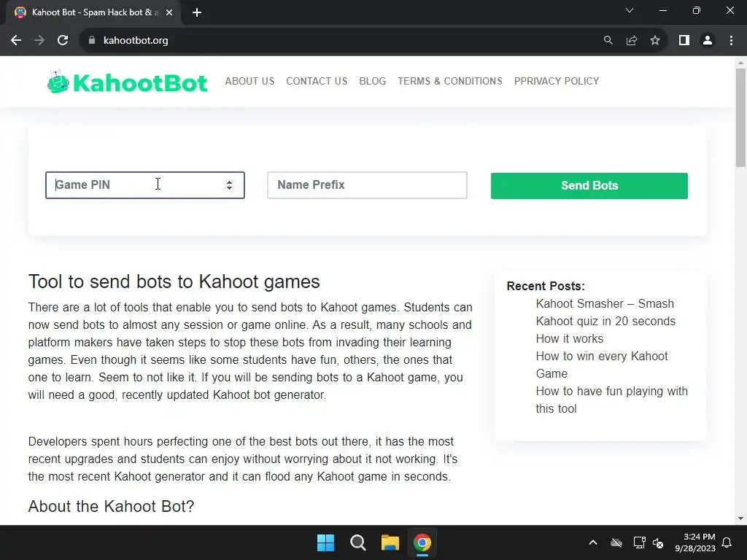747x560 pixels.
Task: Open the Pprivacy Policy page
Action: pos(557,81)
